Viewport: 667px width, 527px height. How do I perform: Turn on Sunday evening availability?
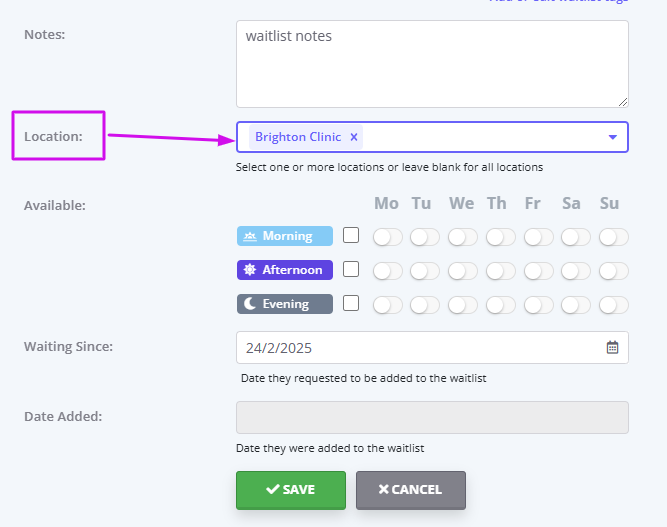613,305
